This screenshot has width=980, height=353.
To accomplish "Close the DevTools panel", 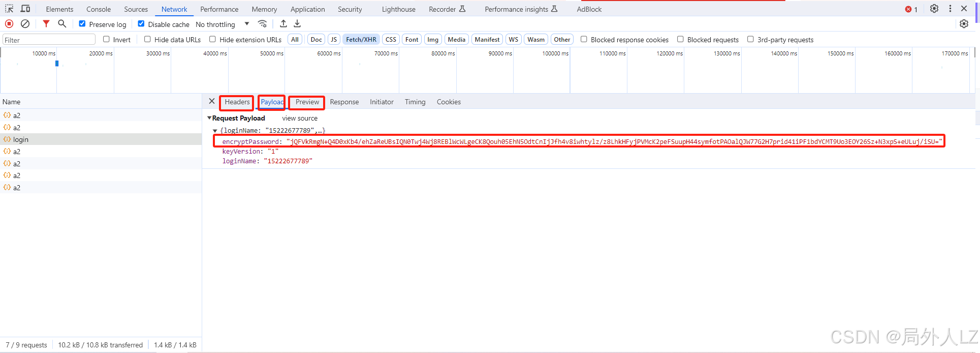I will click(x=964, y=9).
